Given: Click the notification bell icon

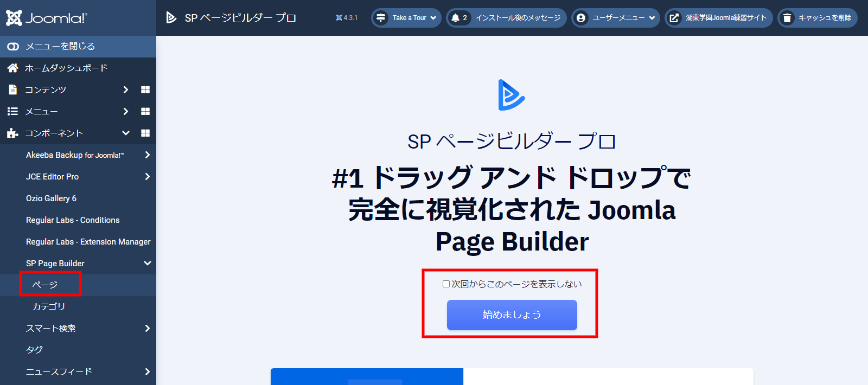Looking at the screenshot, I should point(456,18).
